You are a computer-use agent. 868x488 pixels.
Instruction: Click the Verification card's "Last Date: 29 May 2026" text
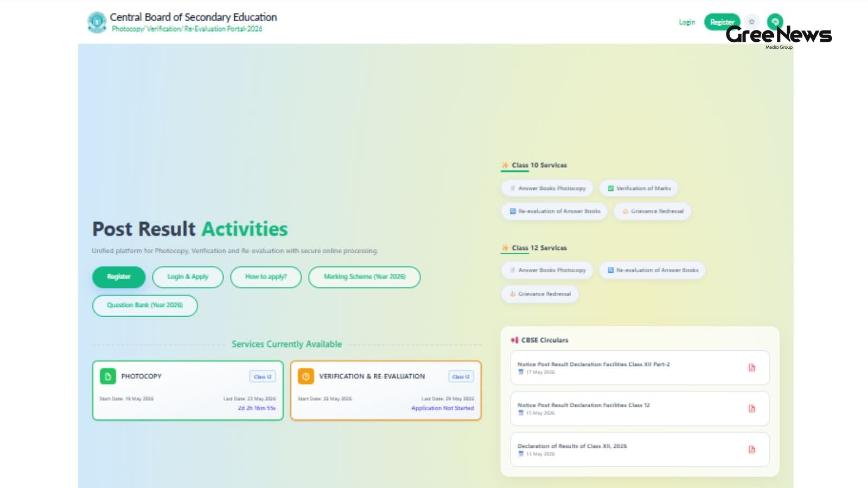[448, 399]
